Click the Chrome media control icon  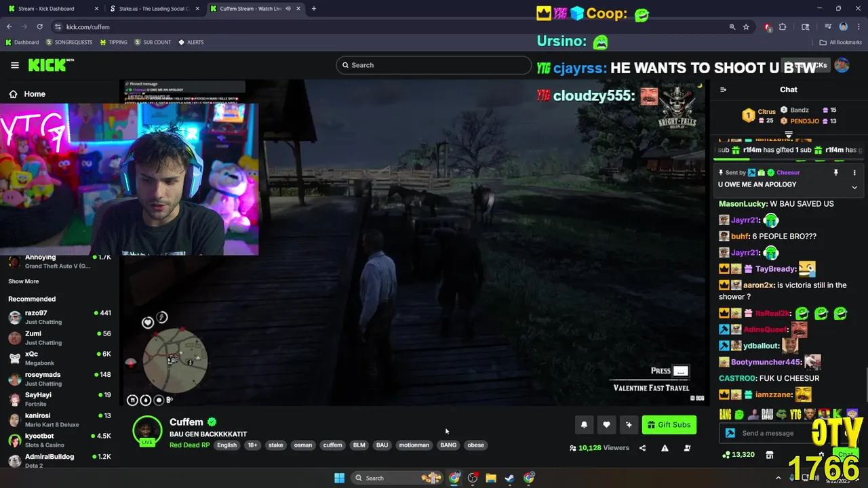(828, 27)
